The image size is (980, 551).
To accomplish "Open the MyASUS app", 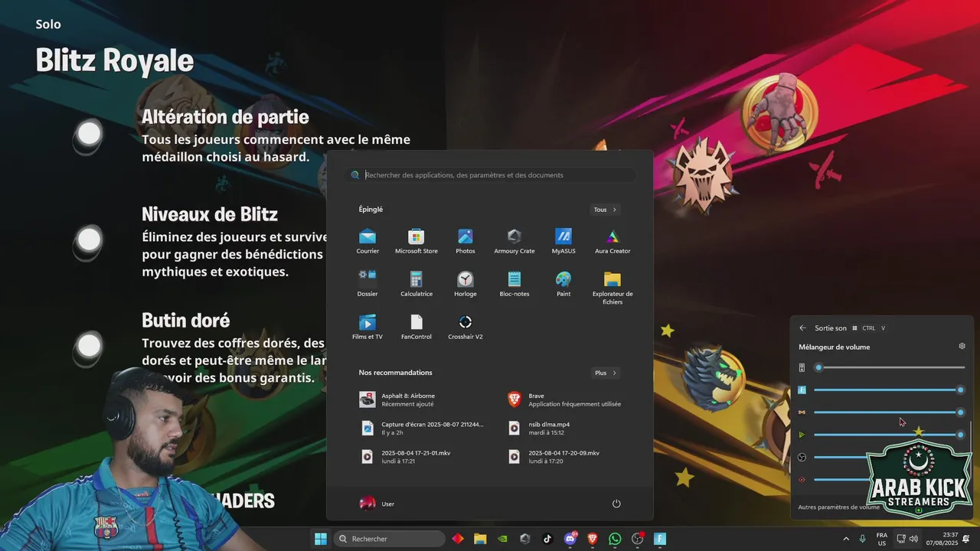I will coord(563,242).
